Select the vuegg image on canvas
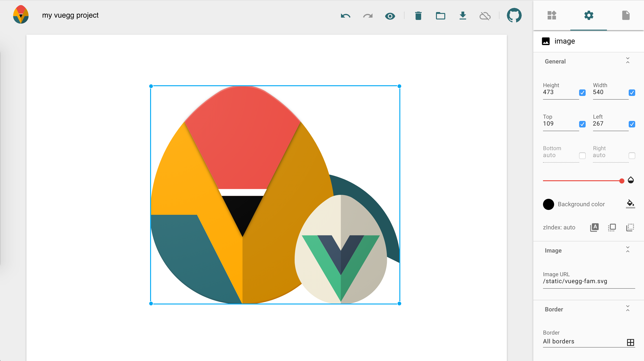The height and width of the screenshot is (361, 644). [275, 195]
